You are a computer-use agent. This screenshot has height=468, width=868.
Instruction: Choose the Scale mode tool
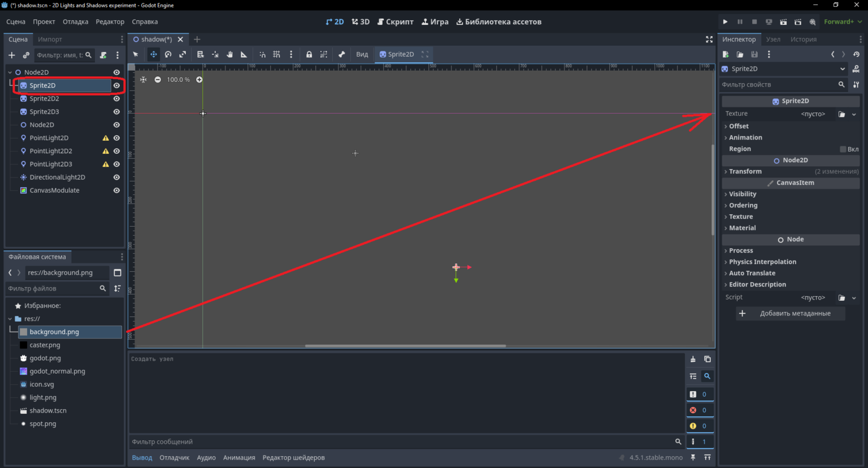(x=183, y=54)
